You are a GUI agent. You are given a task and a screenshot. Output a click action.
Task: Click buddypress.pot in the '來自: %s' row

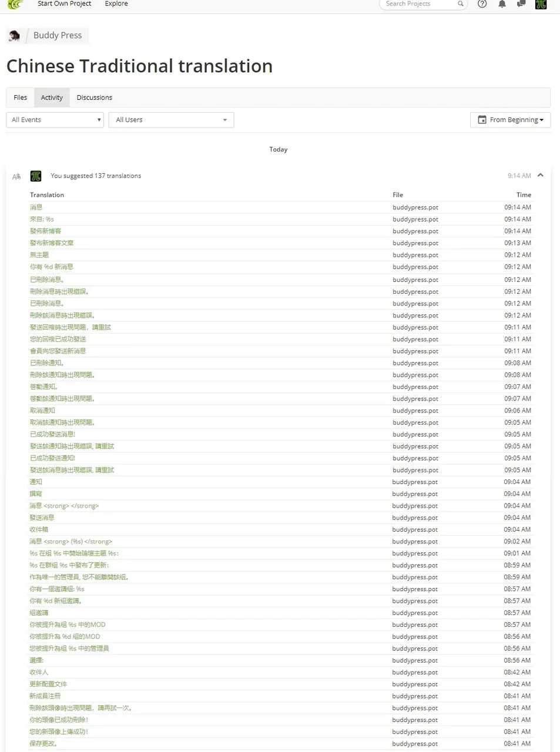tap(415, 219)
